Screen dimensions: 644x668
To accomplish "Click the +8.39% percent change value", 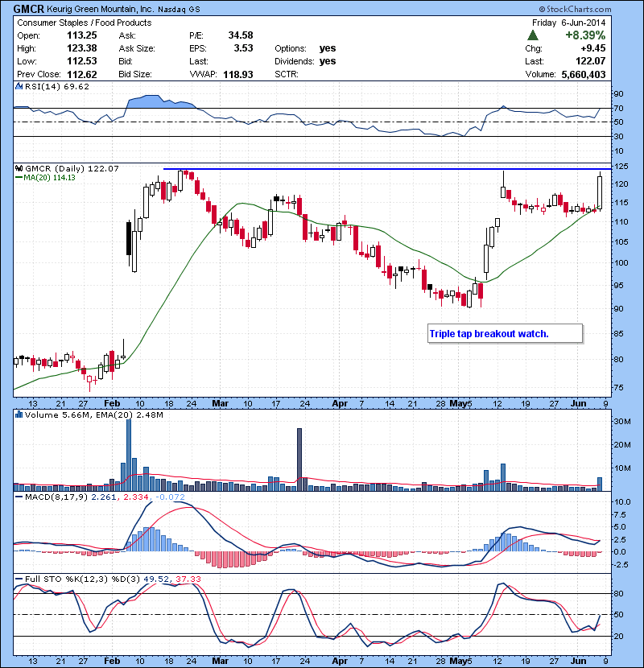I will click(x=584, y=35).
